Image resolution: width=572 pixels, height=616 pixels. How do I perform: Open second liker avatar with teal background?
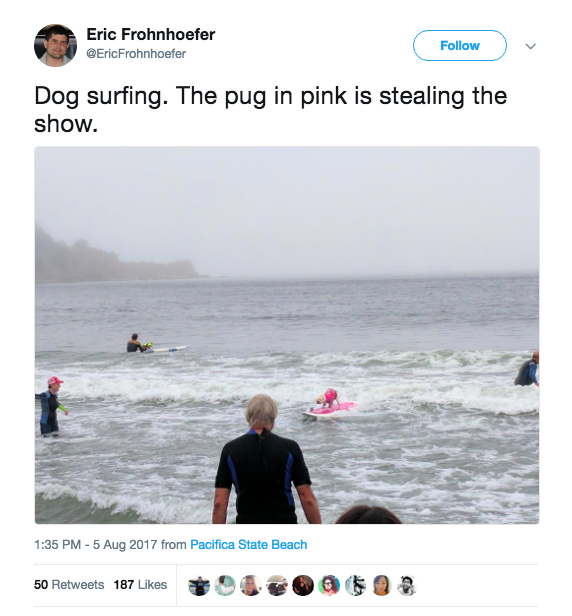click(x=225, y=585)
